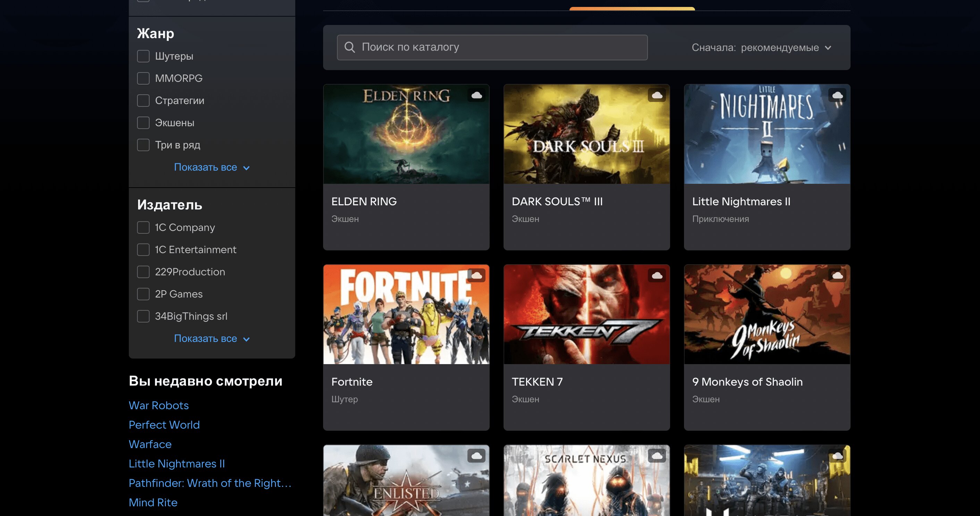The height and width of the screenshot is (516, 980).
Task: Select the Экшены genre menu item
Action: (174, 123)
